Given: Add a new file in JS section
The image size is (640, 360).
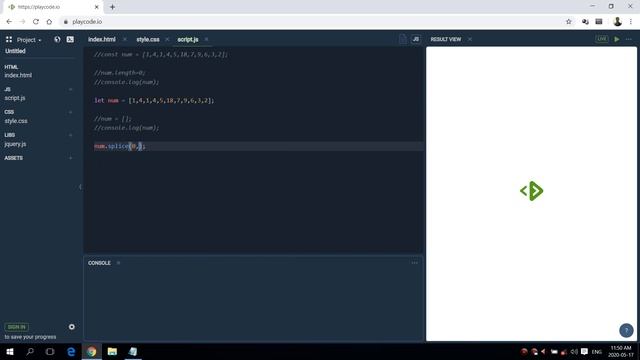Looking at the screenshot, I should pos(70,89).
